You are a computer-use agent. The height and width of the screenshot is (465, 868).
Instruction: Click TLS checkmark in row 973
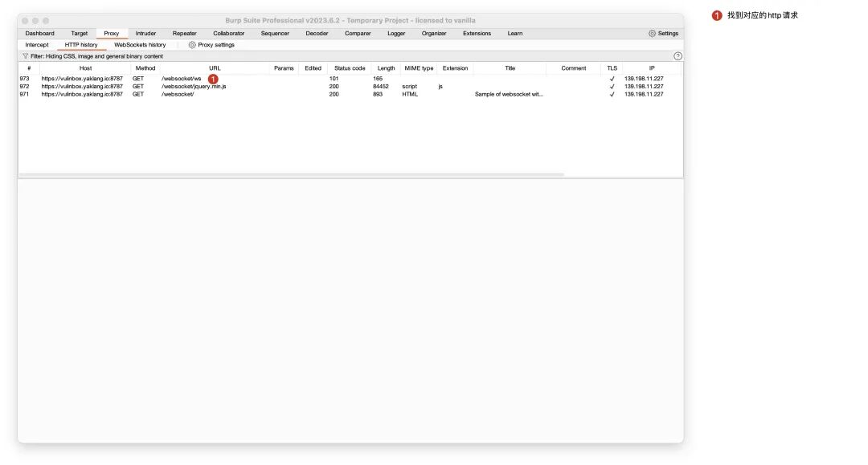pyautogui.click(x=612, y=79)
